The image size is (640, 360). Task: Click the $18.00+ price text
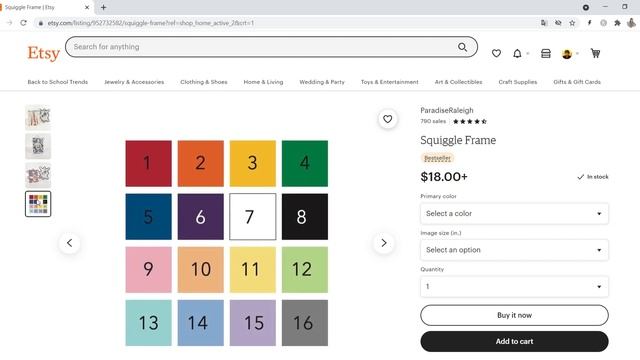tap(444, 177)
